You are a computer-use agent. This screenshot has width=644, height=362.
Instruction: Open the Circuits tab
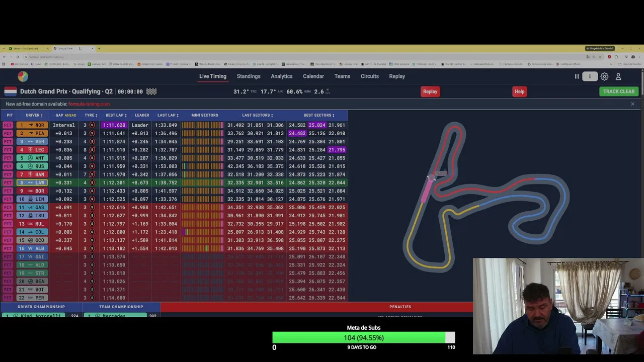pyautogui.click(x=370, y=76)
